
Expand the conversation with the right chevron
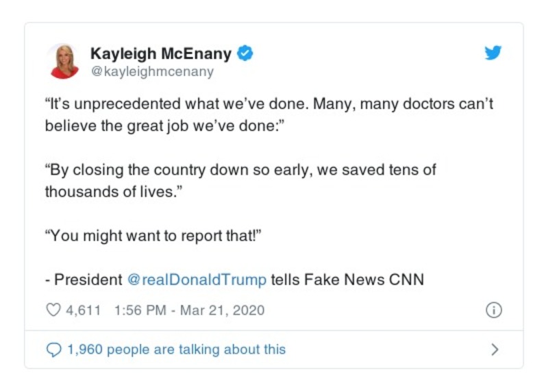coord(495,350)
